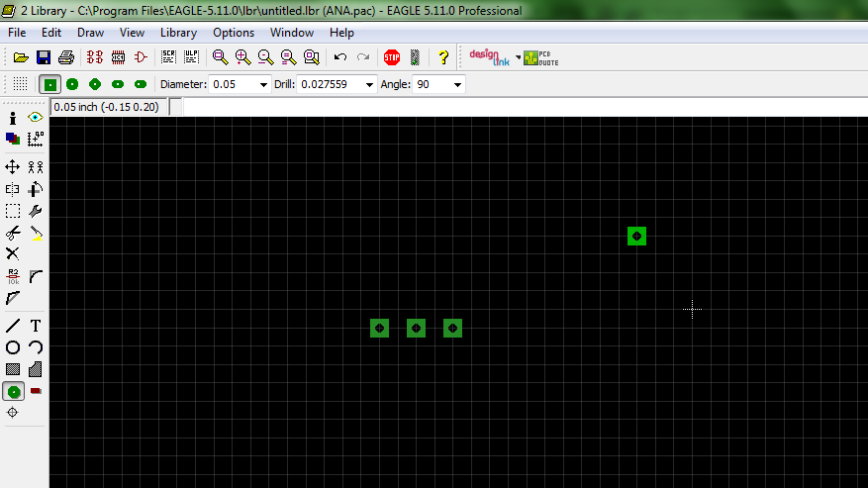Screen dimensions: 868x488
Task: Open the View menu
Action: (132, 33)
